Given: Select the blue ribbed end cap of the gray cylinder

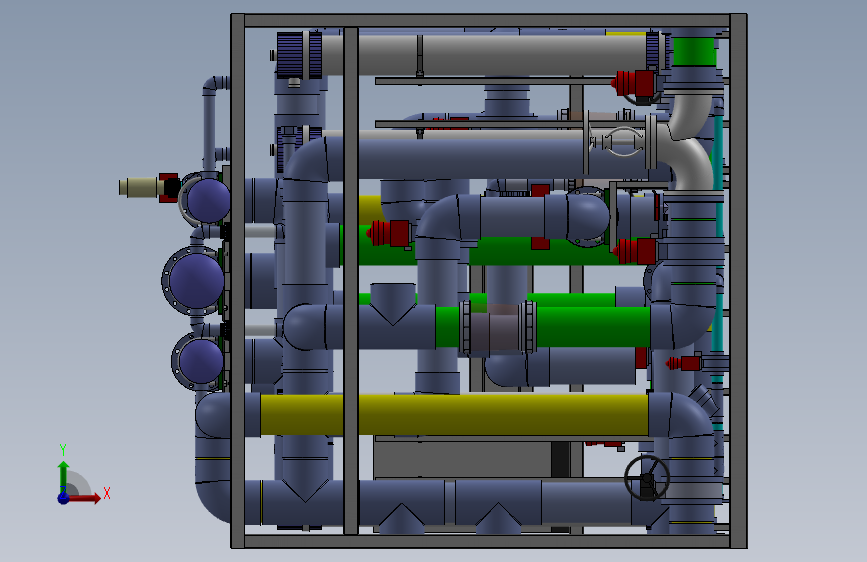Looking at the screenshot, I should pyautogui.click(x=299, y=55).
